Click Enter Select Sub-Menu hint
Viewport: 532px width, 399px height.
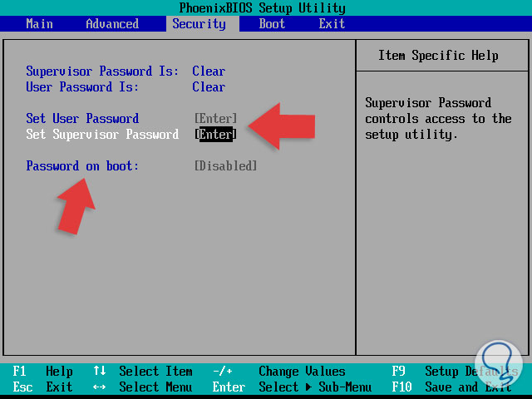click(292, 387)
